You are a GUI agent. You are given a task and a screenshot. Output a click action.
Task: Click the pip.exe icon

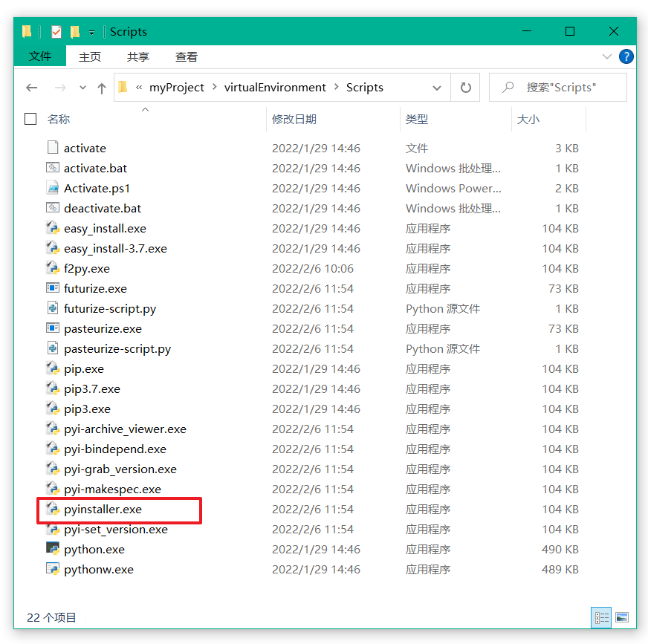click(53, 368)
